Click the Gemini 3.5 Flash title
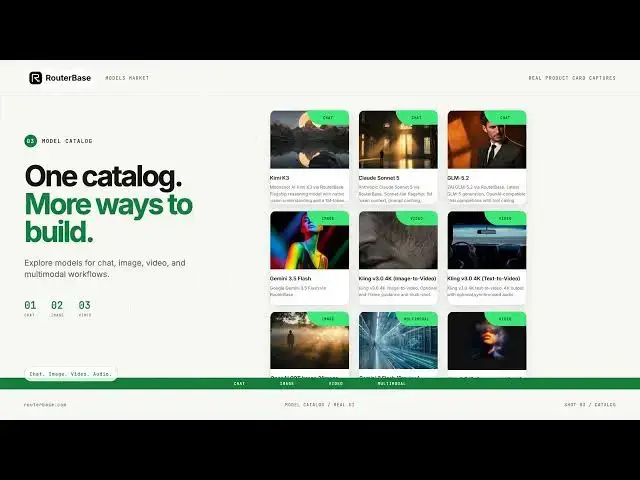Image resolution: width=640 pixels, height=480 pixels. [290, 278]
